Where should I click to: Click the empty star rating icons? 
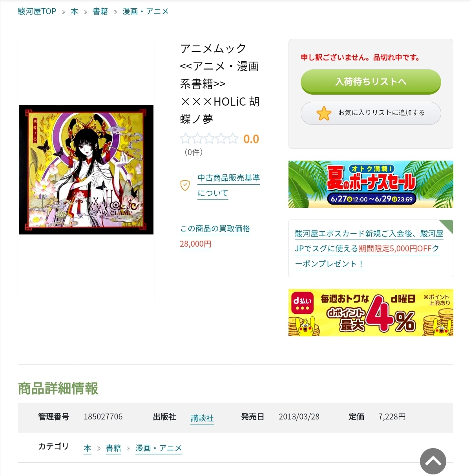pyautogui.click(x=209, y=139)
